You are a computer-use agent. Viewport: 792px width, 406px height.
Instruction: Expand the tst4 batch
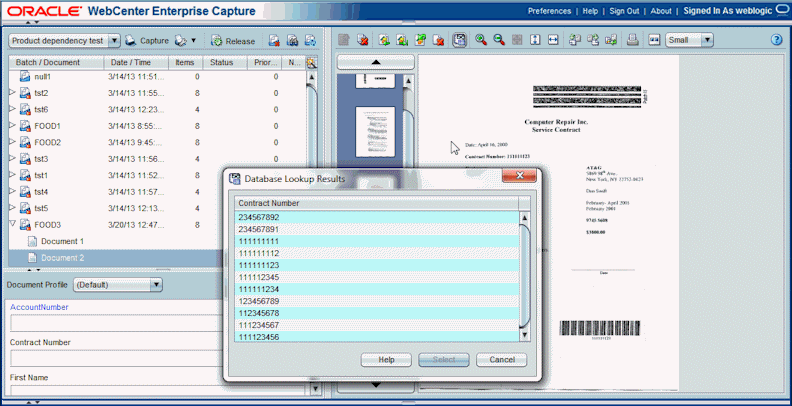(13, 191)
